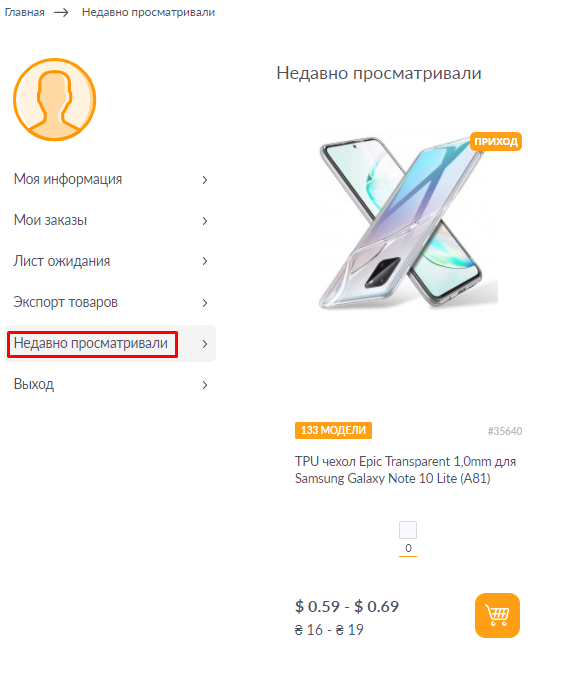Click the Galaxy Note 10 Lite case image
This screenshot has width=566, height=674.
pyautogui.click(x=408, y=221)
